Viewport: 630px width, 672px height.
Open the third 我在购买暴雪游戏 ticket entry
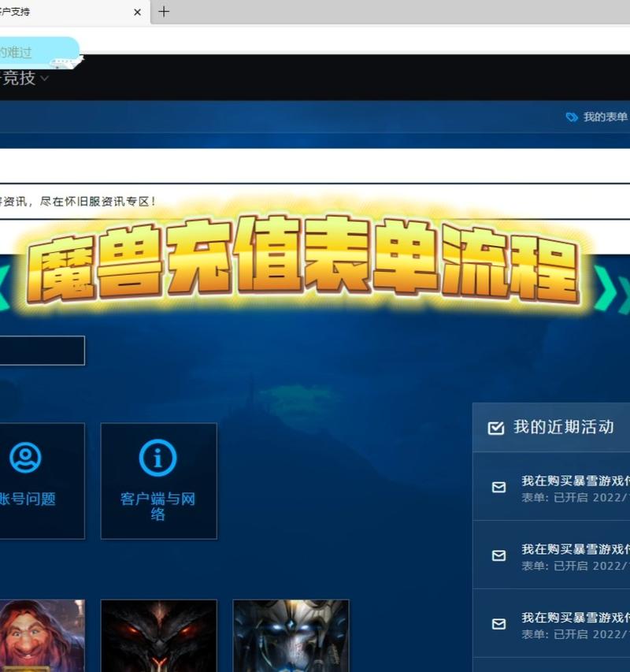[x=551, y=624]
